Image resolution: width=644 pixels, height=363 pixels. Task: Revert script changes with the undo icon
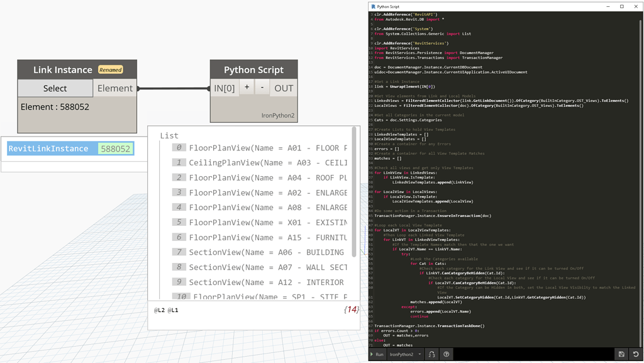[x=636, y=354]
